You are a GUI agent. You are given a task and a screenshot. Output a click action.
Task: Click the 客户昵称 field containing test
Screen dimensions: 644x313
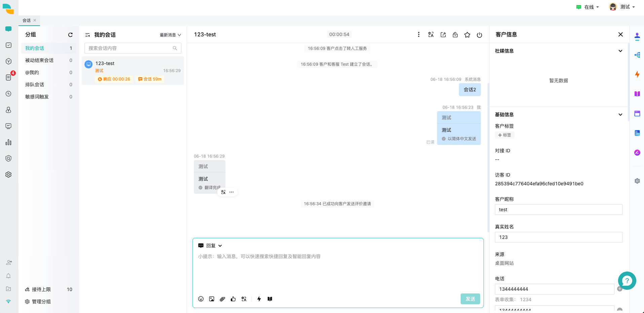tap(559, 210)
